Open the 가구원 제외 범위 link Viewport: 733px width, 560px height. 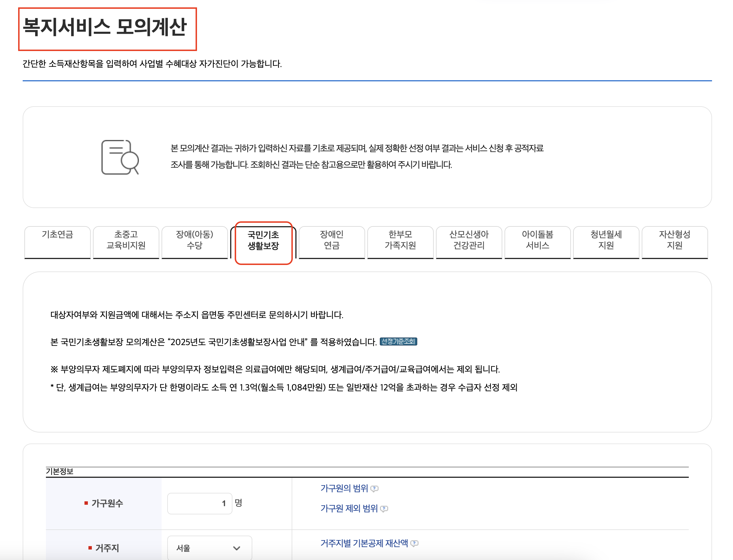point(349,508)
